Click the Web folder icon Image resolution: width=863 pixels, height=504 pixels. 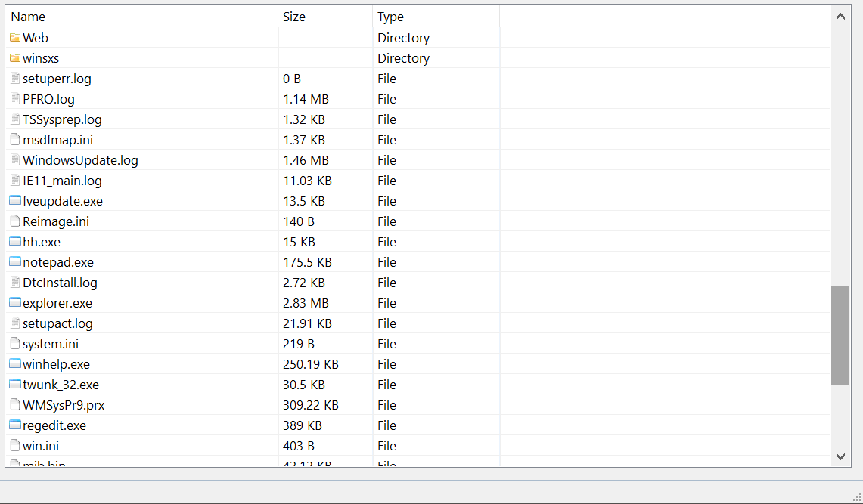tap(15, 38)
